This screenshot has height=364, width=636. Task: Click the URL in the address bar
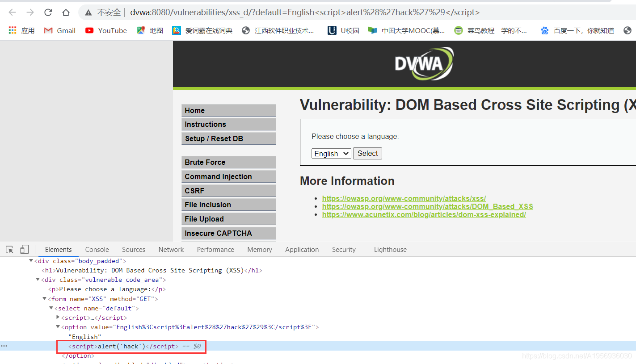coord(305,13)
